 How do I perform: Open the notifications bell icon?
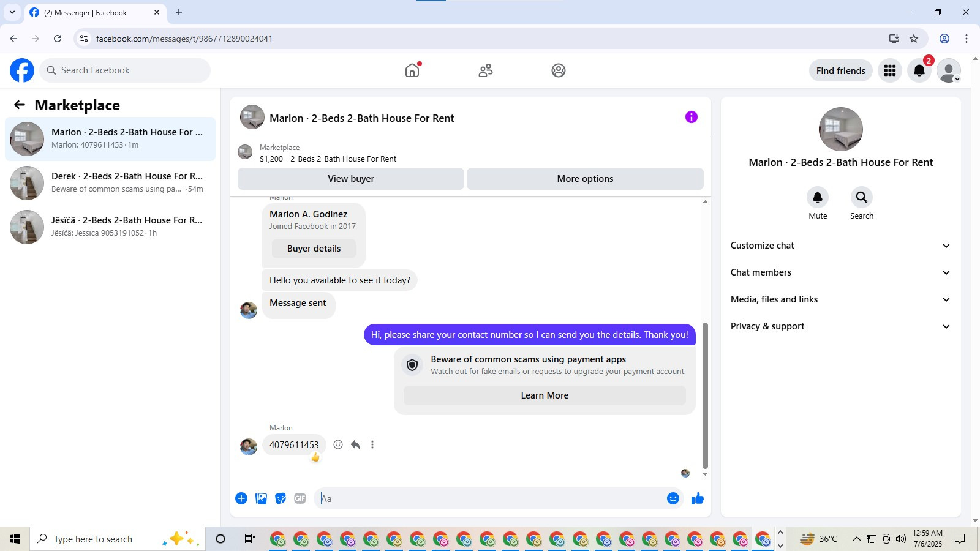click(919, 70)
